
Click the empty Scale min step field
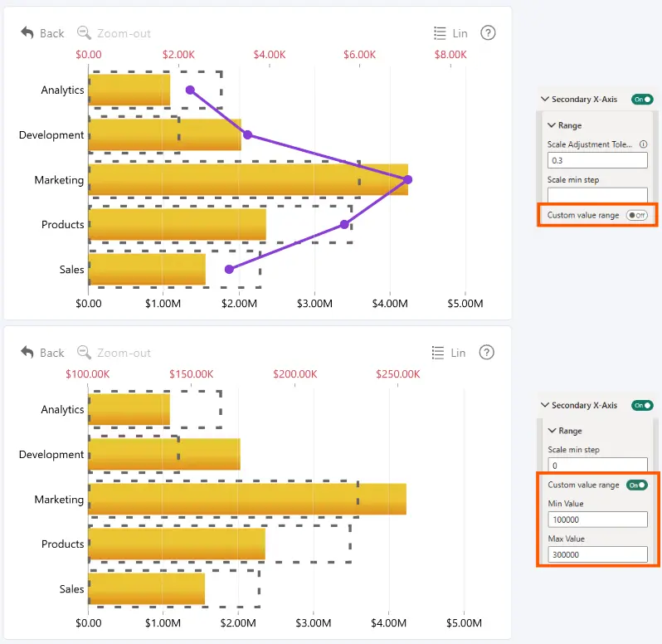[x=597, y=195]
